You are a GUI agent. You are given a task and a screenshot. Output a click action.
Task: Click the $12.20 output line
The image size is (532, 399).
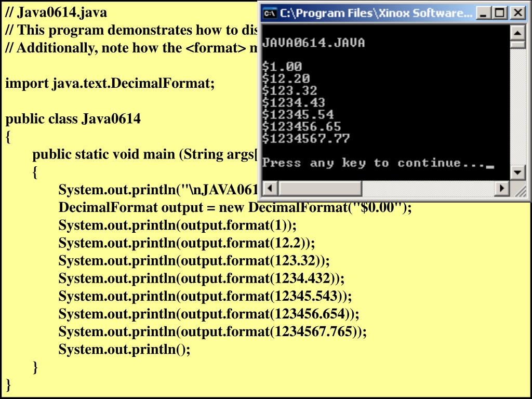click(286, 78)
